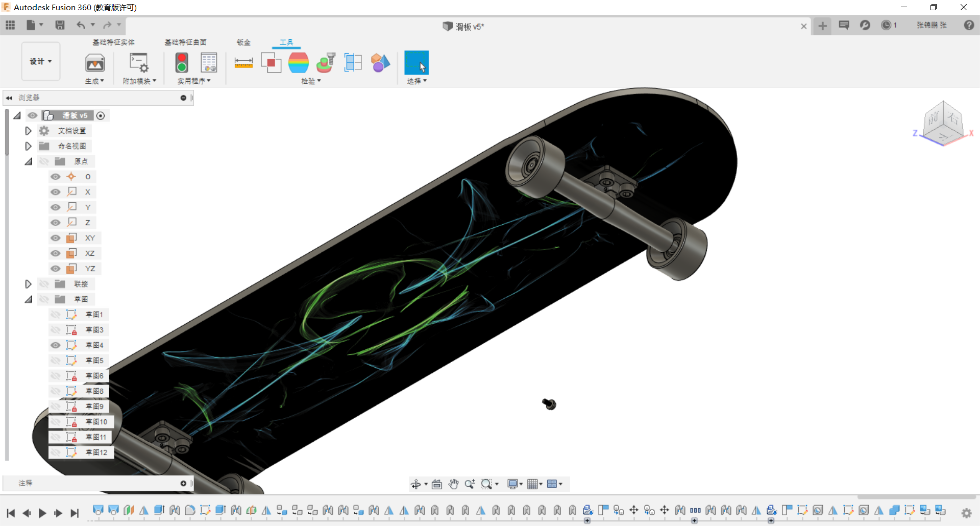Screen dimensions: 980x526
Task: Open the Help question mark icon
Action: point(969,25)
